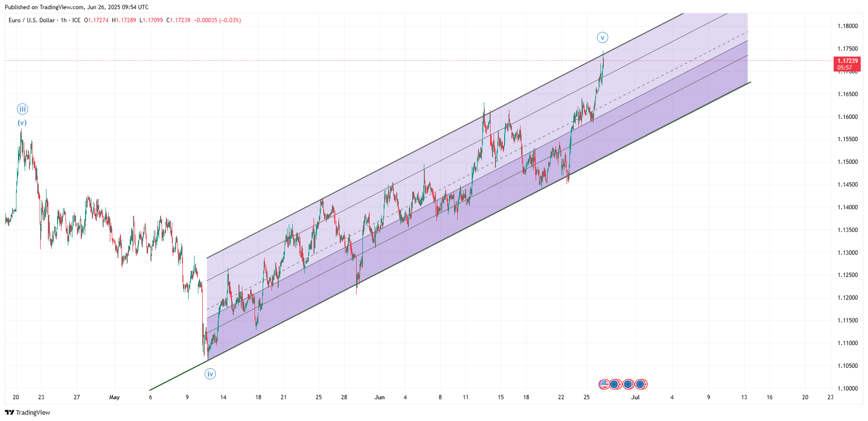Click the high value H1.17289
Screen dimensions: 868x421
coord(124,20)
